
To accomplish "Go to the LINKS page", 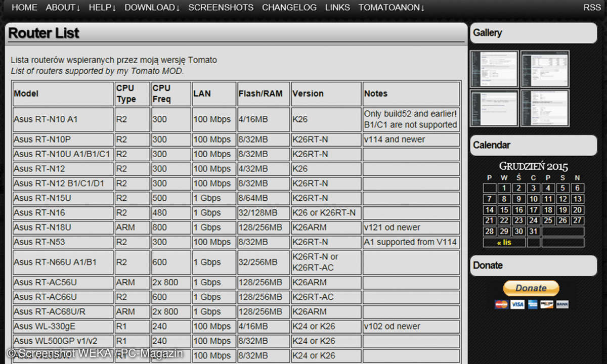I will tap(337, 8).
